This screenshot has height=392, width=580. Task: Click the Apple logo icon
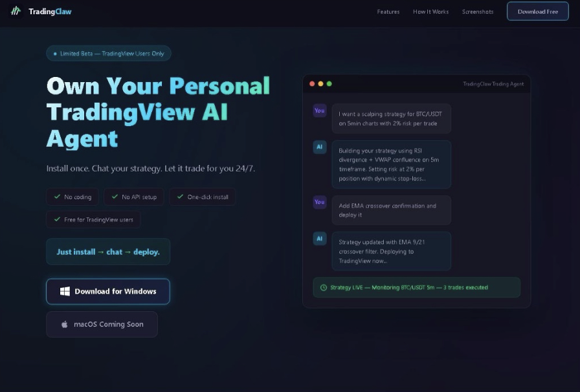point(64,324)
